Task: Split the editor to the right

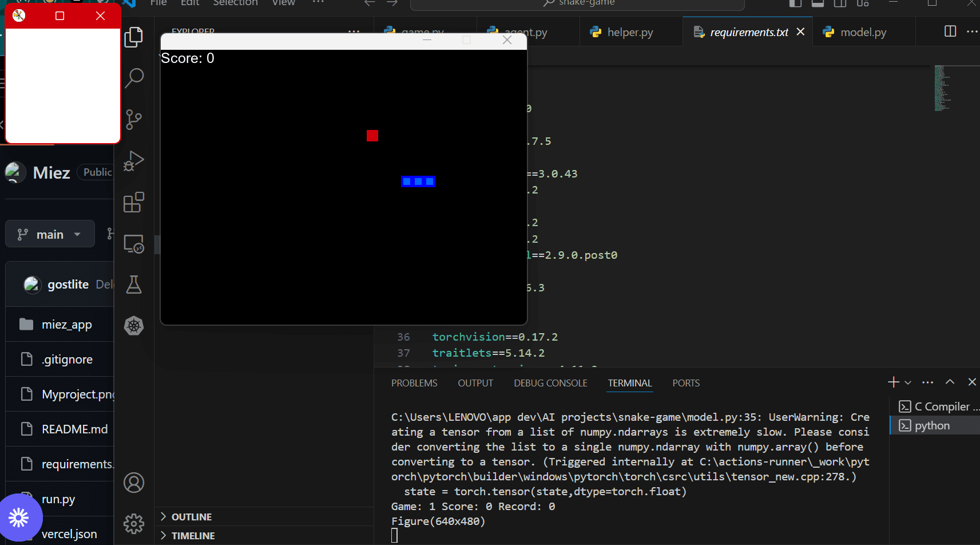Action: (950, 31)
